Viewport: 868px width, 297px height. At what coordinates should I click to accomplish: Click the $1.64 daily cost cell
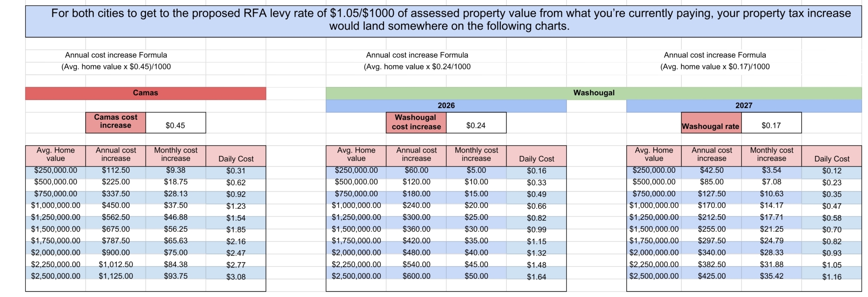(x=537, y=277)
